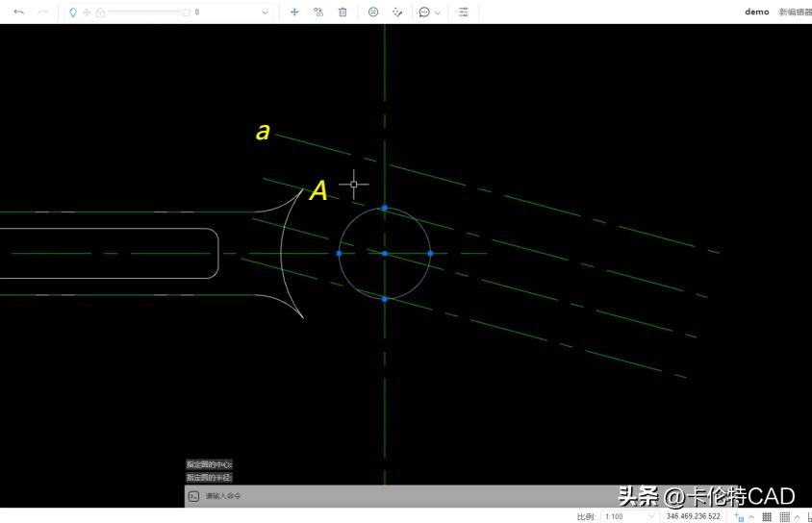Toggle the snap crosshair status bar icon
The width and height of the screenshot is (812, 523).
click(739, 516)
